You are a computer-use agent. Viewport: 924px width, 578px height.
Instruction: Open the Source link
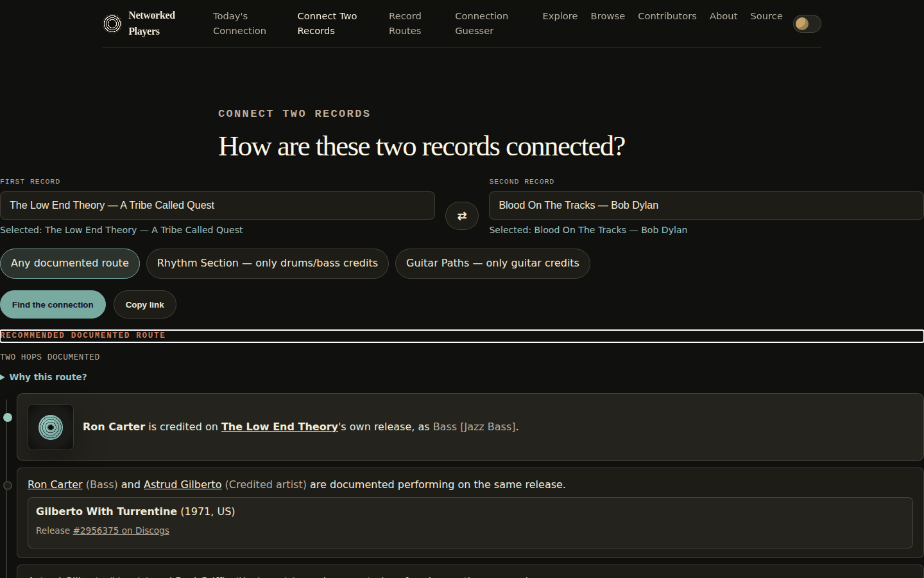point(766,16)
